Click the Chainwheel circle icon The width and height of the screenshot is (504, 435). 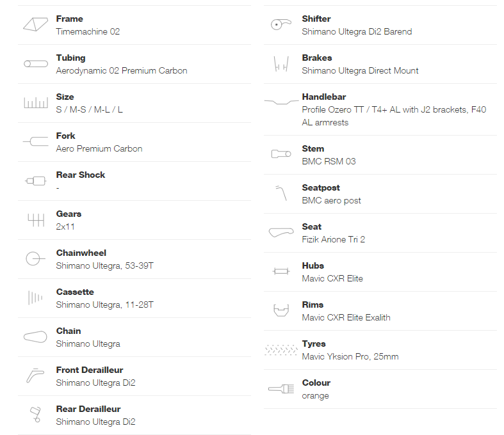tap(35, 258)
